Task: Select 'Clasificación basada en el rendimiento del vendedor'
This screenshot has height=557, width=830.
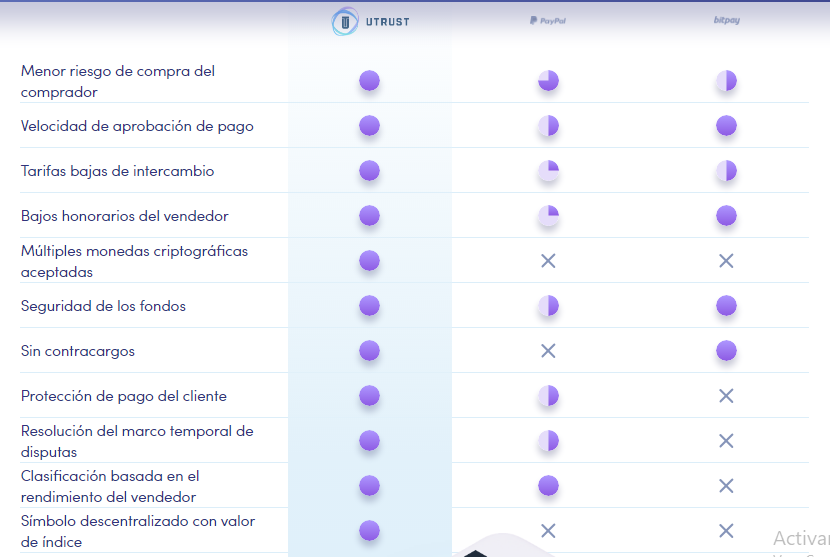Action: pos(110,486)
